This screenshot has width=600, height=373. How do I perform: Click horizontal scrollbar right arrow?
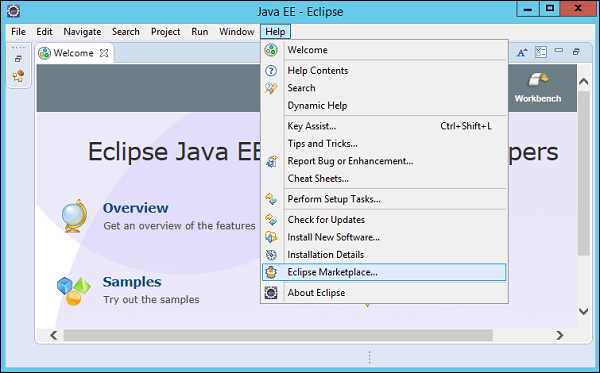(559, 336)
